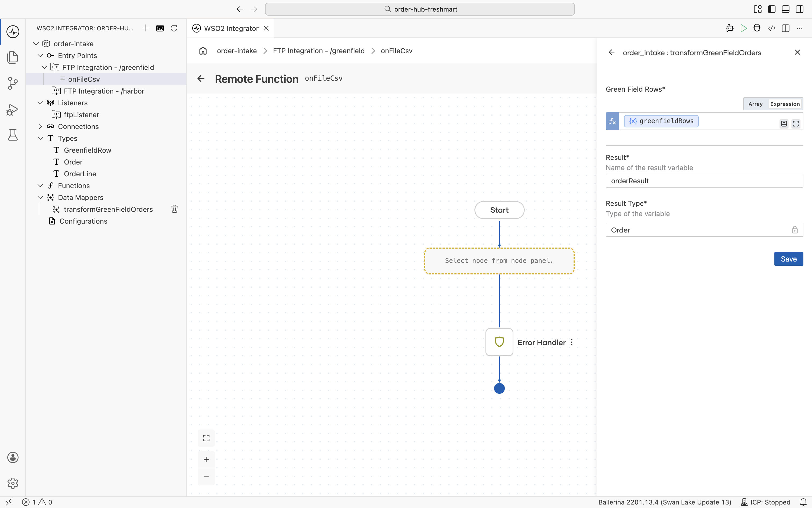This screenshot has width=812, height=508.
Task: Expand the Connections section
Action: [x=40, y=126]
